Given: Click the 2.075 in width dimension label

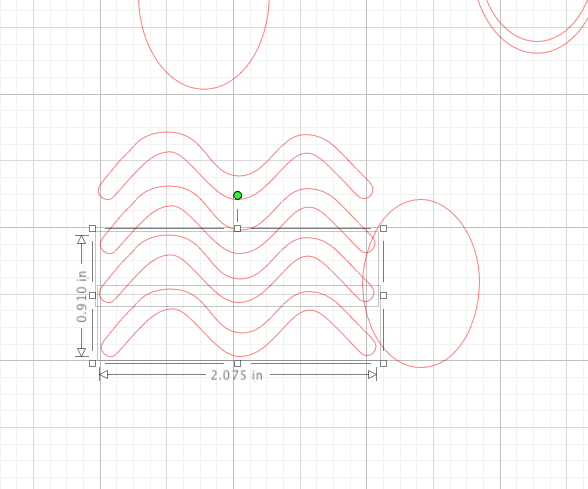Looking at the screenshot, I should coord(237,375).
